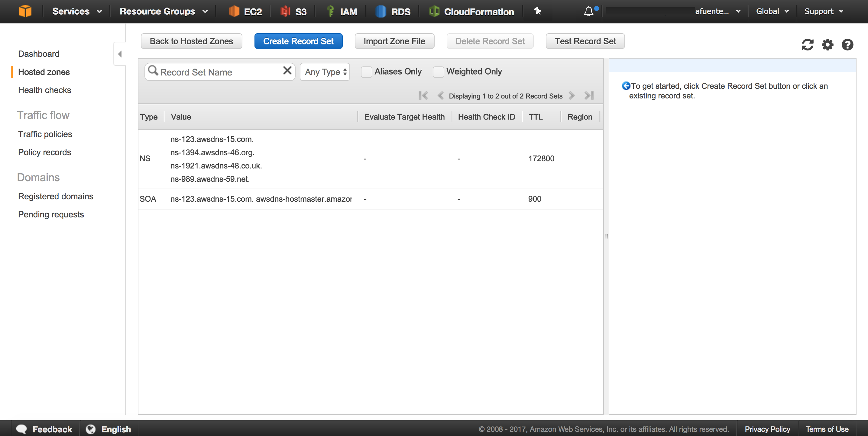This screenshot has width=868, height=436.
Task: Clear the record set name search
Action: [287, 70]
